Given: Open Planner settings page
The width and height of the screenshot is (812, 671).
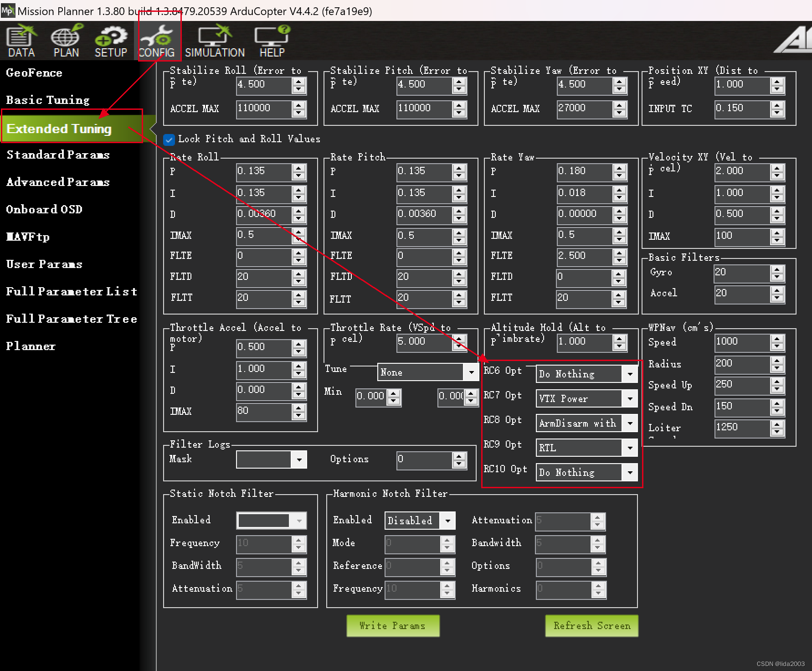Looking at the screenshot, I should [31, 346].
